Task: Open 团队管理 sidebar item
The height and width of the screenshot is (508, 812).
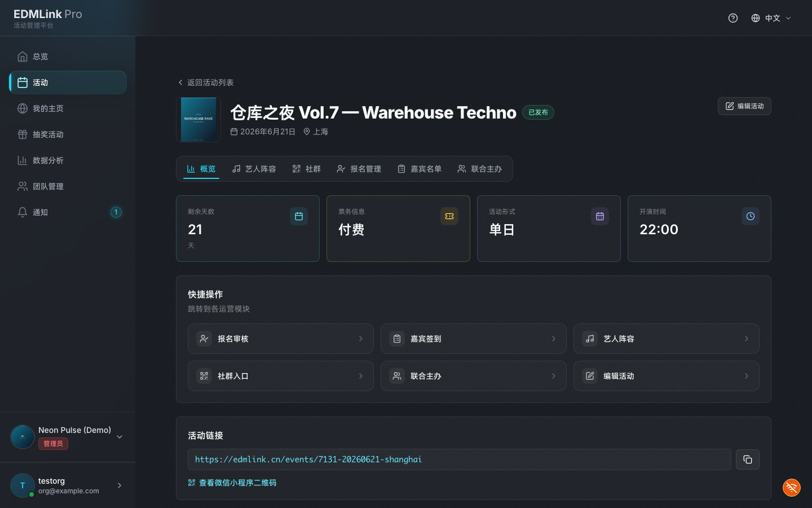Action: [68, 186]
